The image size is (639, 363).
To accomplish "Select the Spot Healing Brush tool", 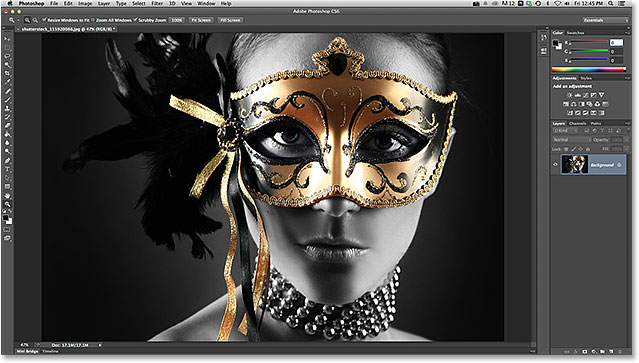I will pos(7,90).
